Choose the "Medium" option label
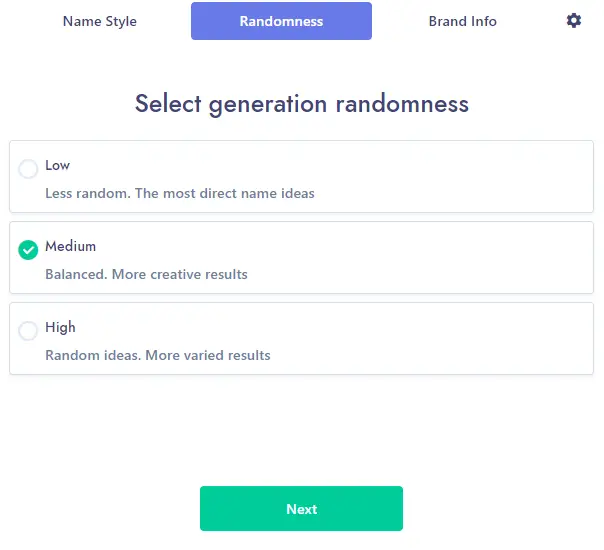This screenshot has height=550, width=604. pyautogui.click(x=70, y=246)
